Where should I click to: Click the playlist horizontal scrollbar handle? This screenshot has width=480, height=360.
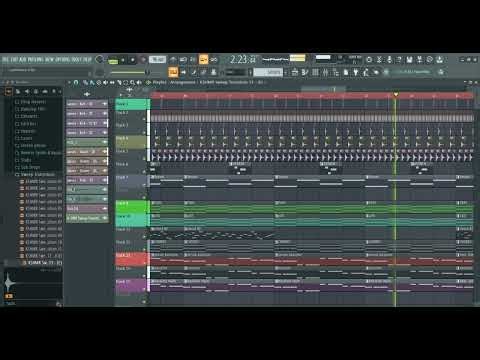(x=323, y=89)
